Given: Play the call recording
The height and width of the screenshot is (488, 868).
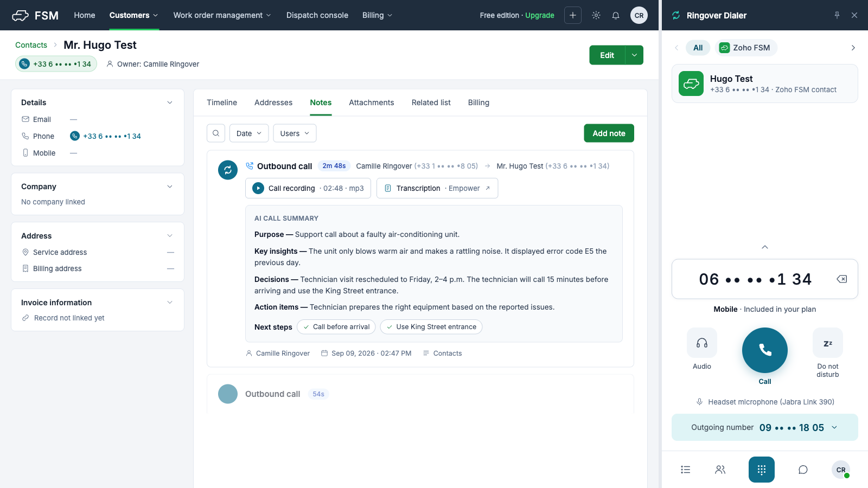Looking at the screenshot, I should click(x=258, y=188).
